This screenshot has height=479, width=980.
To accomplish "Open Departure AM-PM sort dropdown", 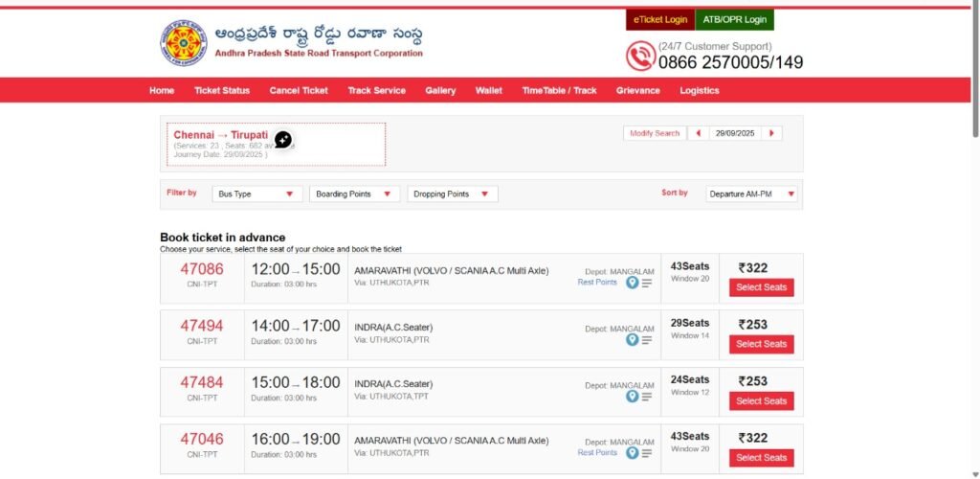I will pos(751,194).
